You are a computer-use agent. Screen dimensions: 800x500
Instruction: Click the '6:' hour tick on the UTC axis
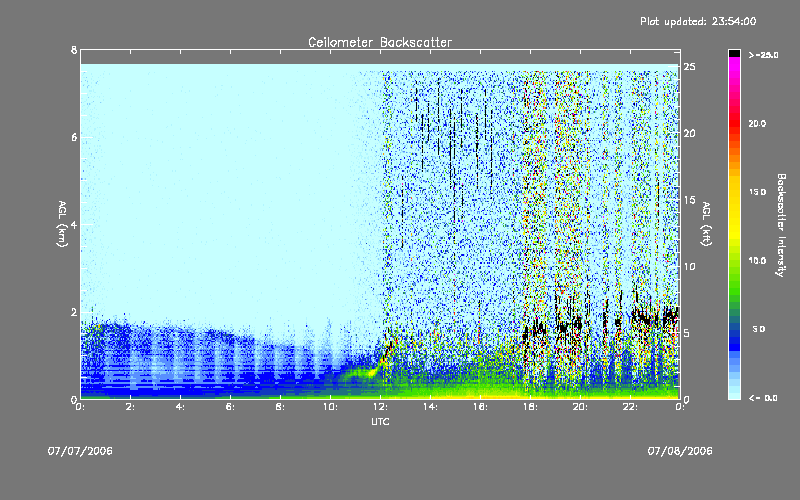point(230,407)
